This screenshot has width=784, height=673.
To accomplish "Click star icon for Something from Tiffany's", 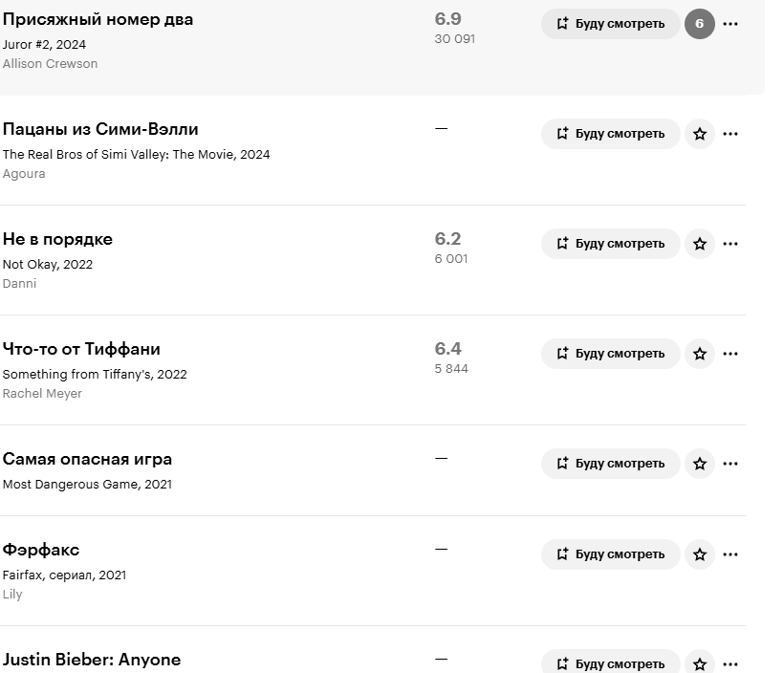I will (x=700, y=354).
